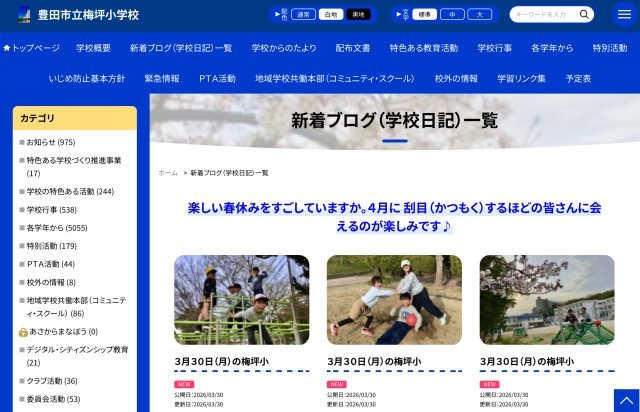
Task: Click the lock icon beside あさからまなぼう
Action: pos(23,331)
